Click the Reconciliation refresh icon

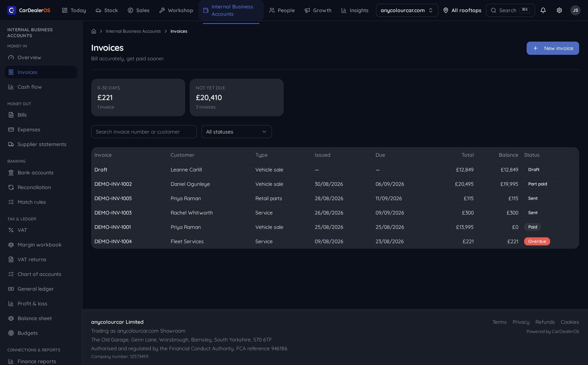pos(11,187)
